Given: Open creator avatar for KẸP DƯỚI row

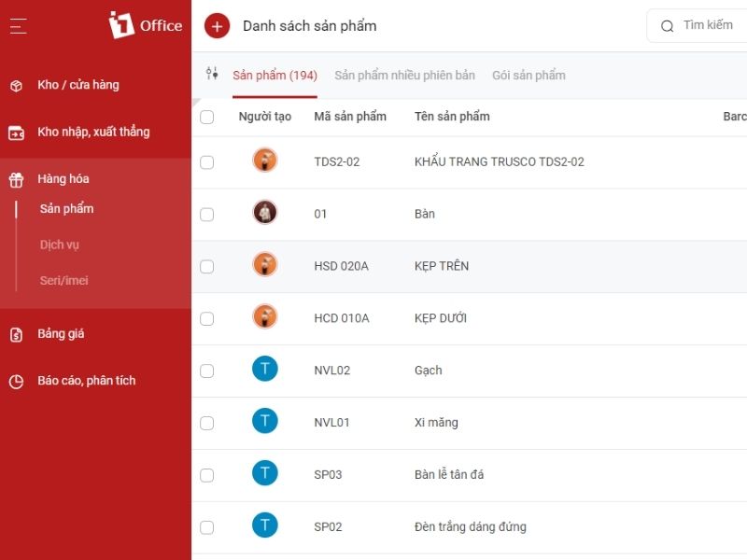Looking at the screenshot, I should click(265, 316).
